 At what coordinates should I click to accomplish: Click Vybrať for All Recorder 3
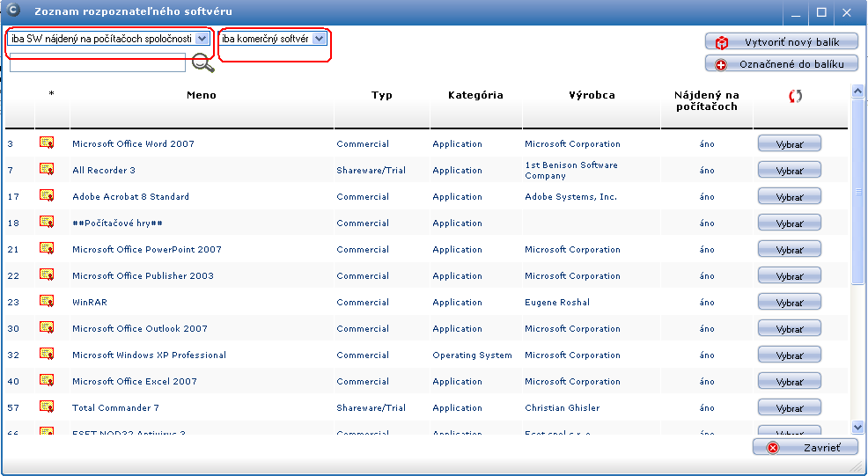tap(790, 170)
